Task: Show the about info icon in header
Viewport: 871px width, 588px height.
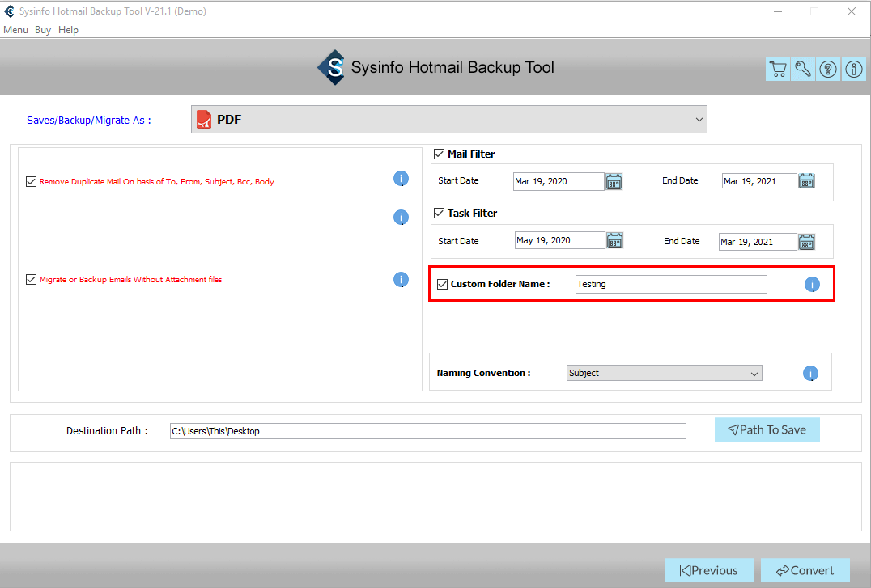Action: [854, 69]
